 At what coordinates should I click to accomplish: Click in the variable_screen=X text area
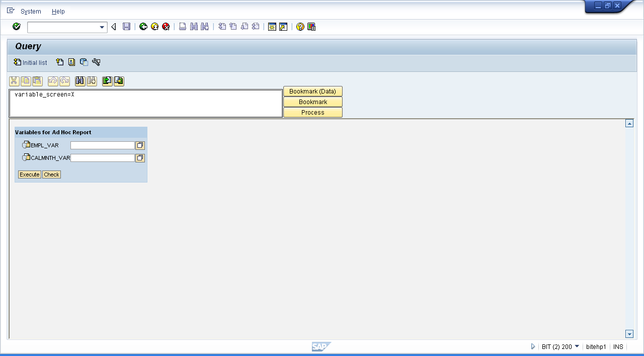[x=146, y=104]
